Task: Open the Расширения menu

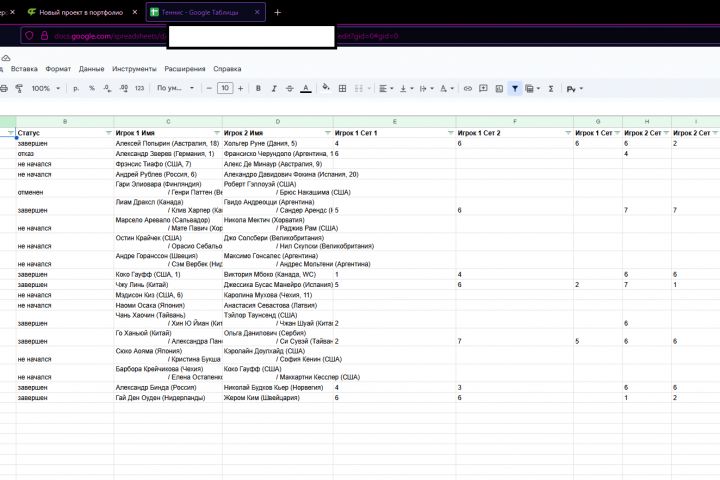Action: click(x=185, y=69)
